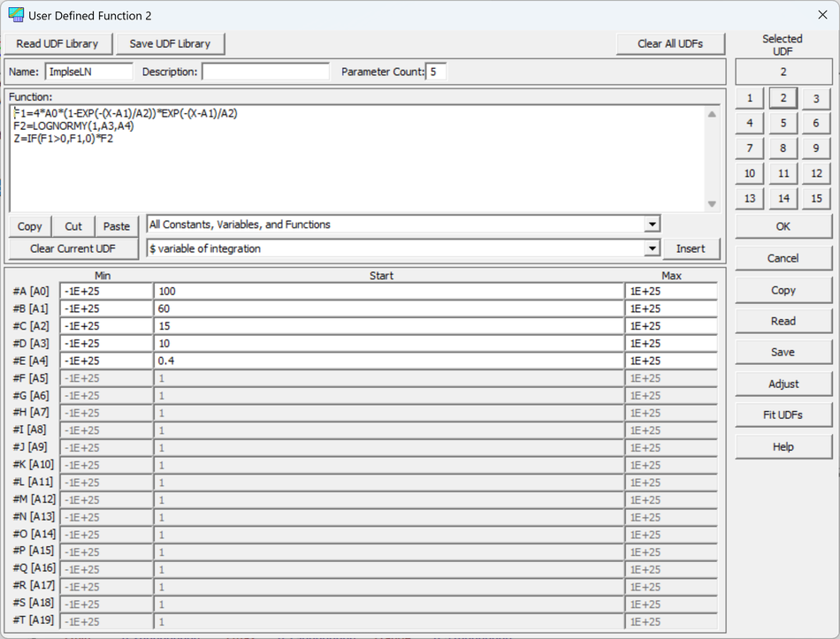The image size is (840, 639).
Task: Click inside the Function formula text area
Action: 356,158
